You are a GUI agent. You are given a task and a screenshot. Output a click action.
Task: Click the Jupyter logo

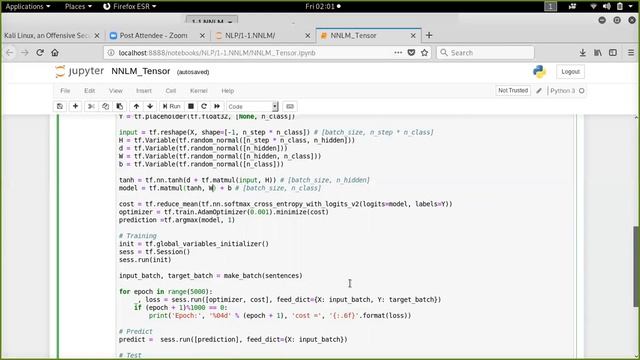tap(80, 71)
